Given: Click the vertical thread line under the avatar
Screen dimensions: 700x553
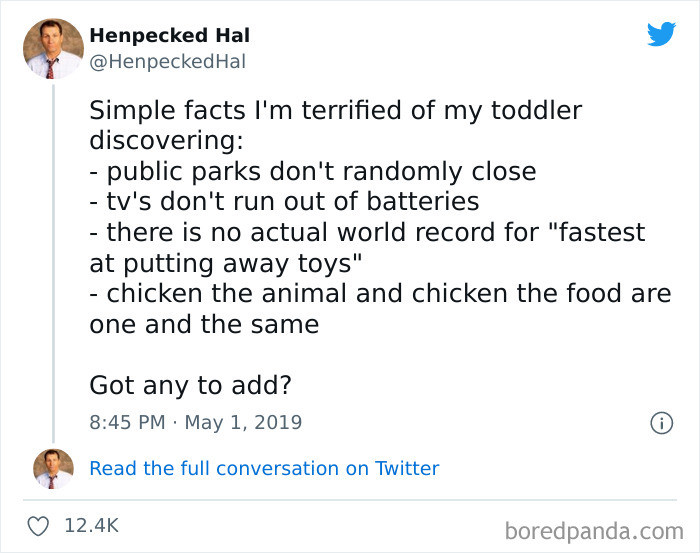Looking at the screenshot, I should [x=54, y=263].
